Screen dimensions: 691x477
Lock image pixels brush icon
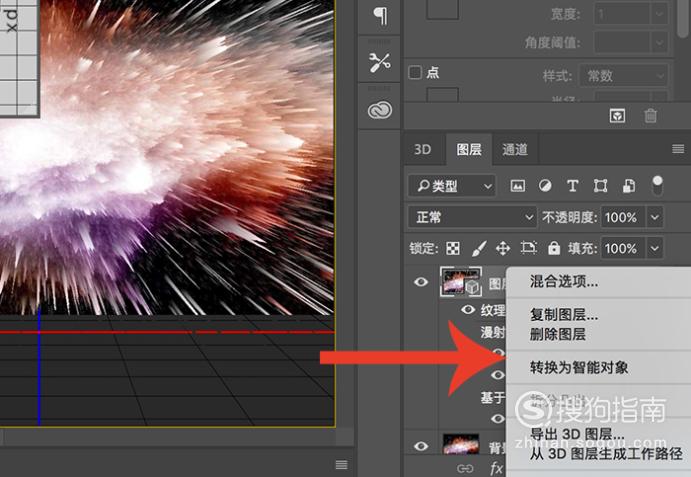[x=479, y=249]
